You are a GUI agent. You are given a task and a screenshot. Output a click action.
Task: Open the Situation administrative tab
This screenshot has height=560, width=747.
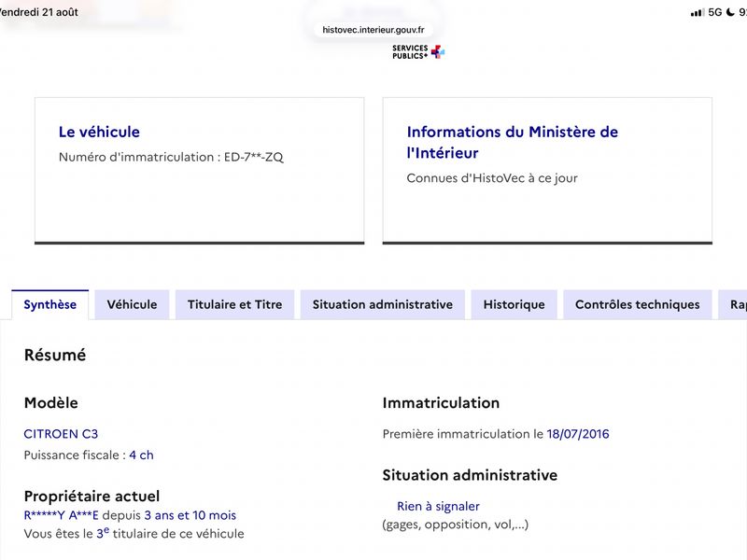coord(383,304)
